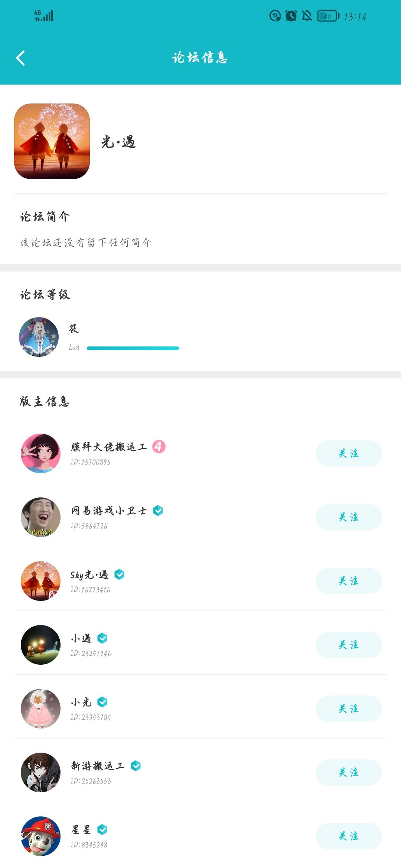Open Sky光·遇 moderator avatar
Screen dimensions: 401x868
tap(41, 581)
